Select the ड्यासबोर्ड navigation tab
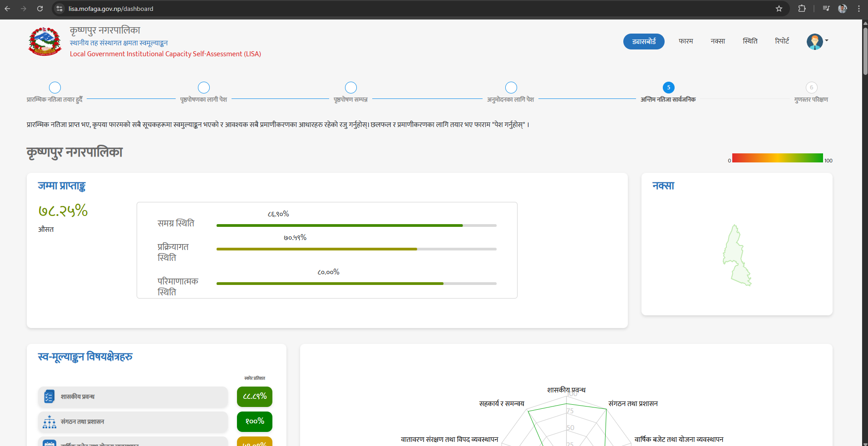This screenshot has height=446, width=868. click(643, 41)
